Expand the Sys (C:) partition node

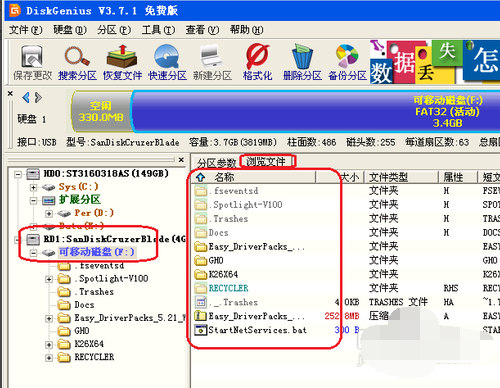(33, 187)
